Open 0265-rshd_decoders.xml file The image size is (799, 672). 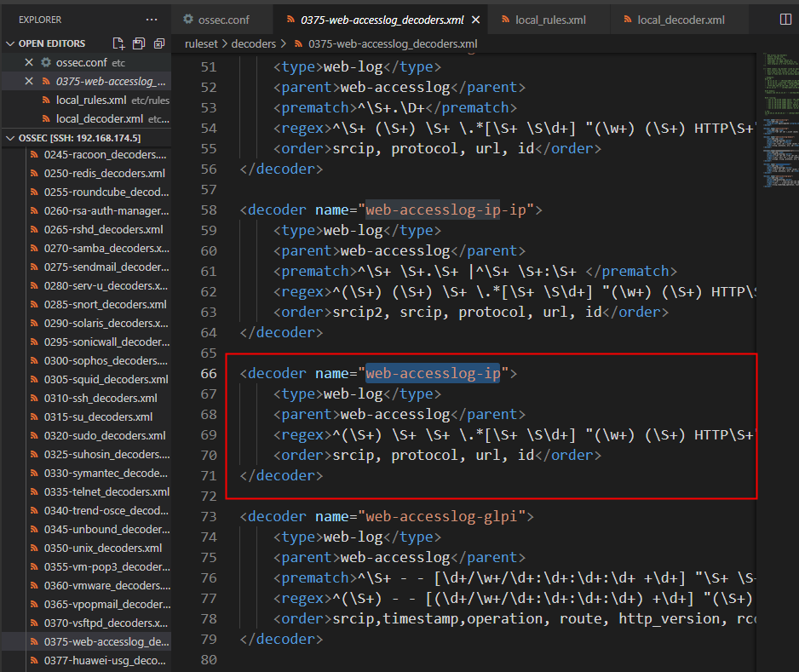click(x=87, y=229)
